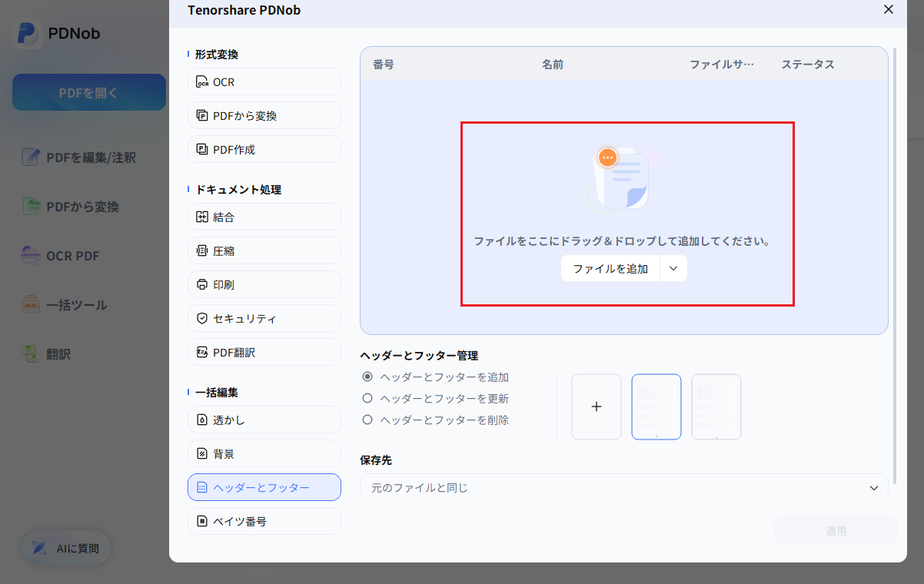Click PDNob logo in main window
Image resolution: width=924 pixels, height=584 pixels.
(28, 34)
